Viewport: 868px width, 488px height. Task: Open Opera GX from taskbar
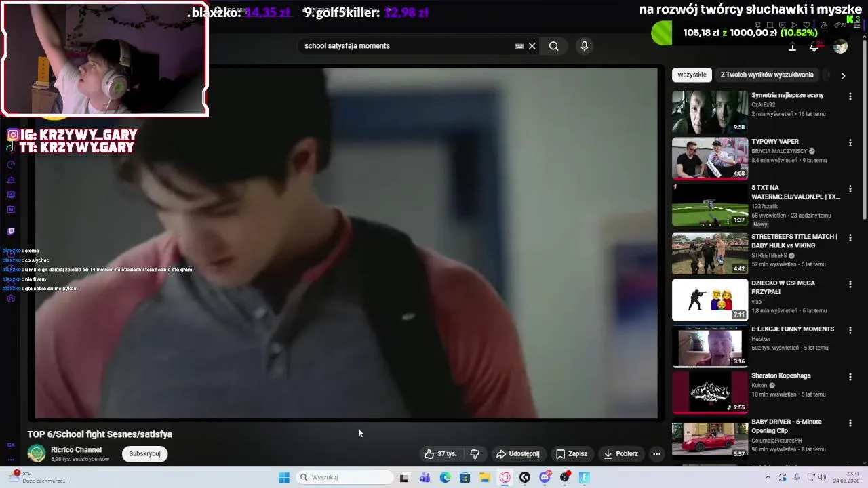click(x=505, y=477)
